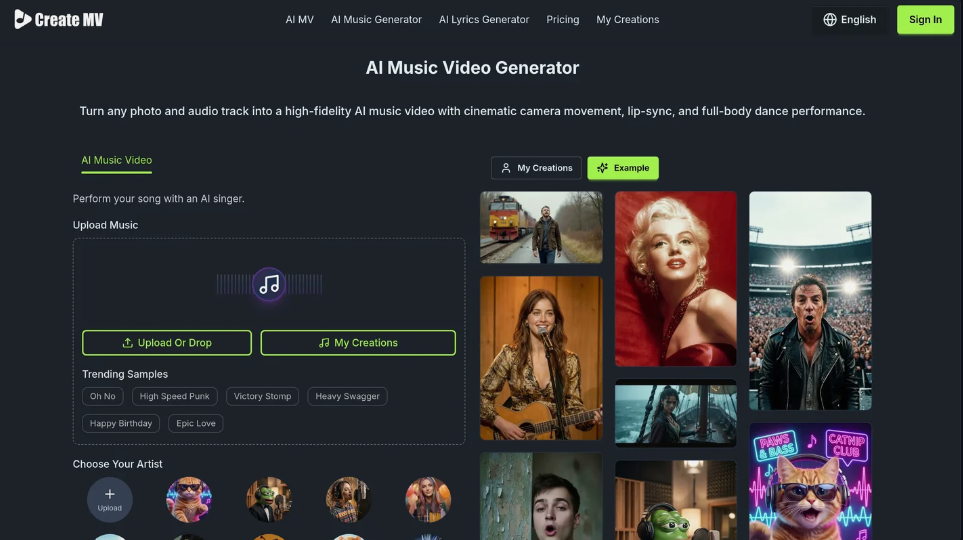
Task: Open the Pricing page link
Action: 562,20
